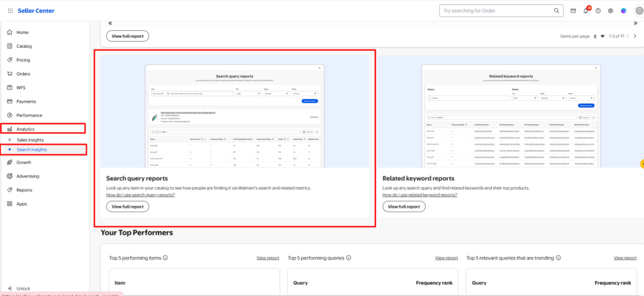Click the Analytics bar chart icon
The image size is (644, 296).
[x=9, y=129]
